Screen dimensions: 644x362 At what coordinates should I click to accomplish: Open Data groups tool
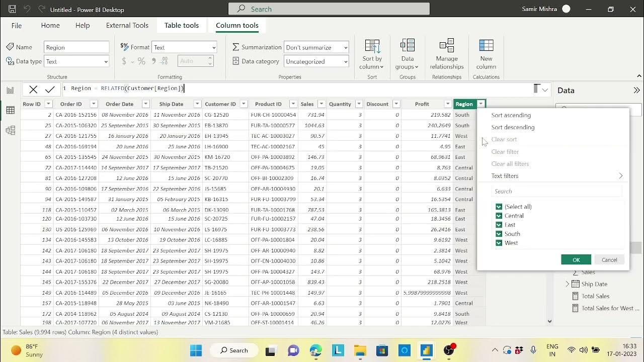(407, 54)
